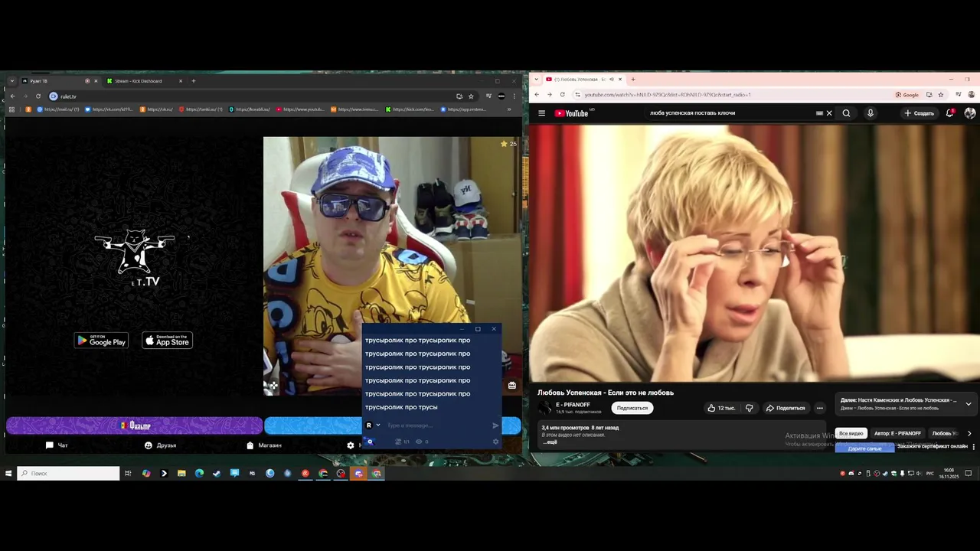Select the Все видео filter chip
The width and height of the screenshot is (980, 551).
(851, 433)
